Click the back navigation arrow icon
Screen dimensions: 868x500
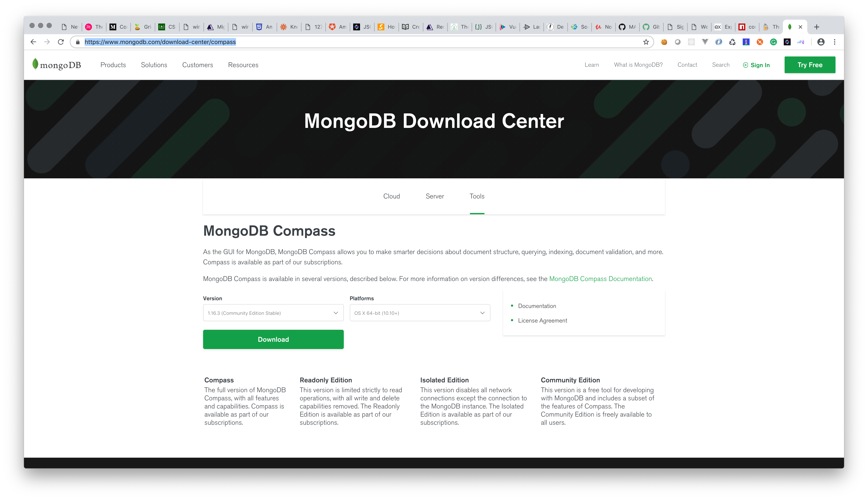[x=34, y=42]
